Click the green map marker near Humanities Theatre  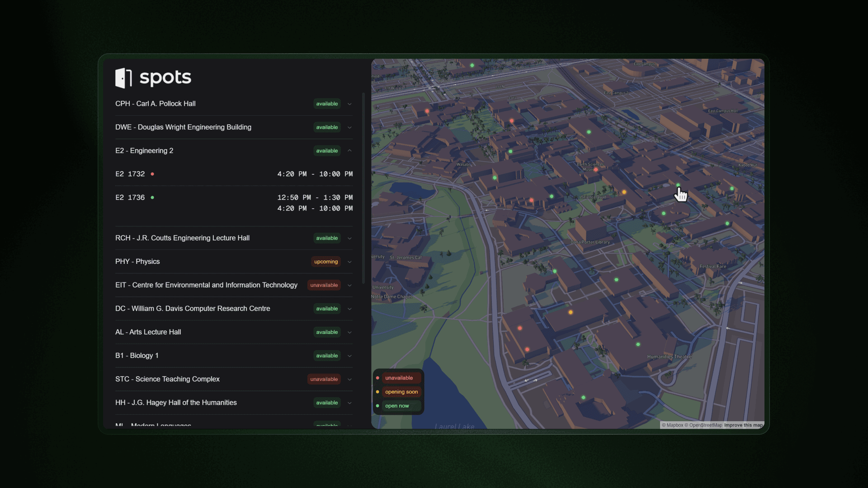tap(638, 345)
